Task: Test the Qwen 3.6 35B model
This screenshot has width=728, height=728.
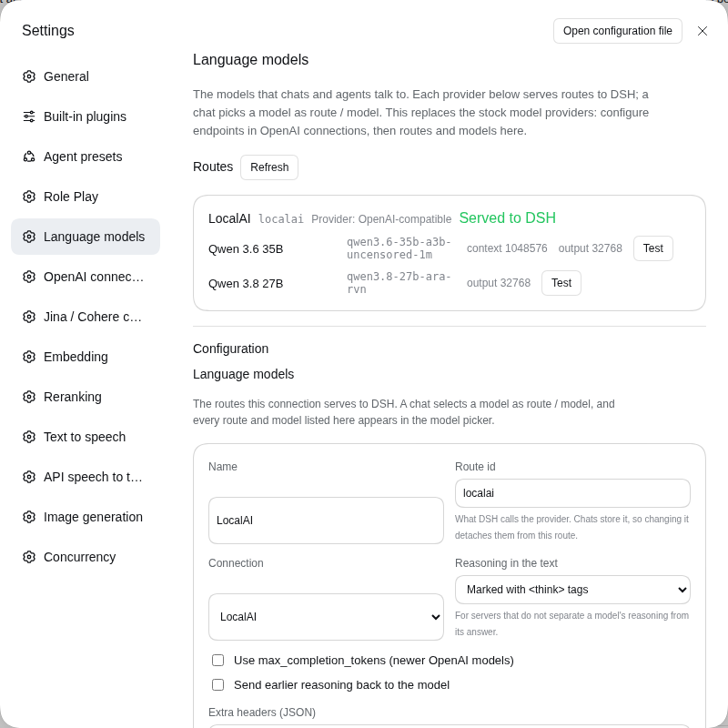Action: tap(652, 248)
